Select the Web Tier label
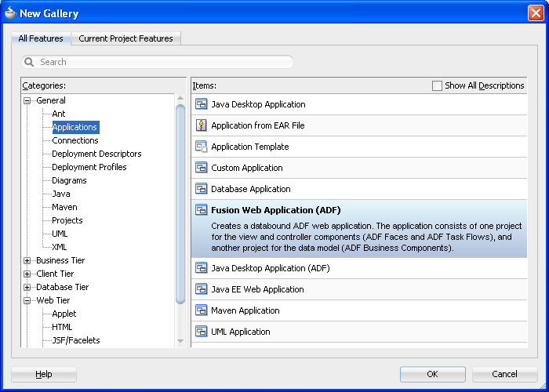The width and height of the screenshot is (549, 392). (x=53, y=300)
